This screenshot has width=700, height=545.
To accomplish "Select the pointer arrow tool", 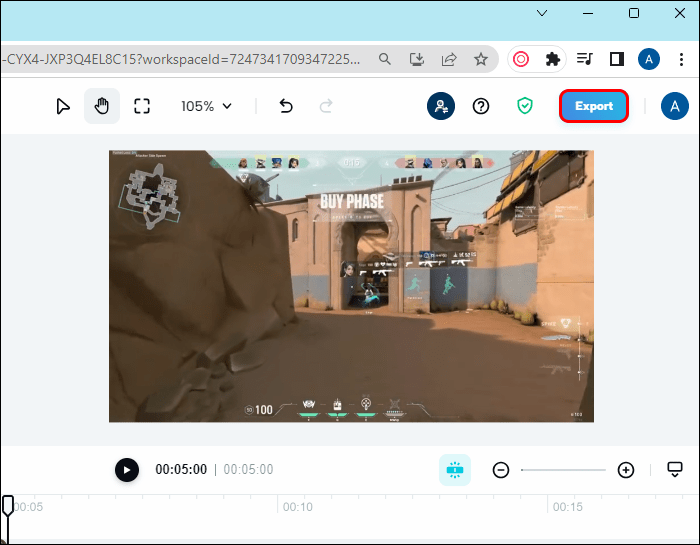I will [63, 106].
